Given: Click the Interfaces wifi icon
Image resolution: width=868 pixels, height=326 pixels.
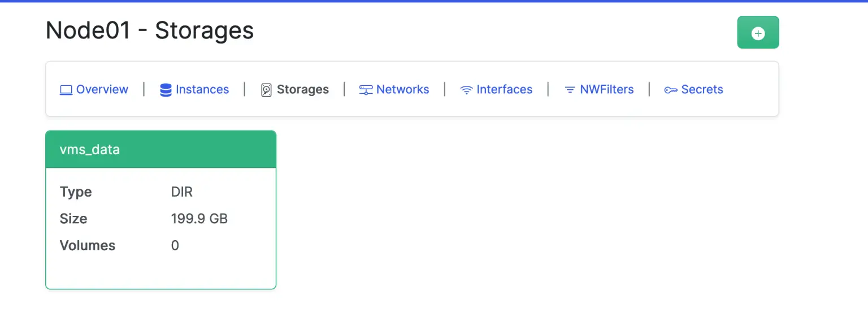Looking at the screenshot, I should tap(466, 89).
